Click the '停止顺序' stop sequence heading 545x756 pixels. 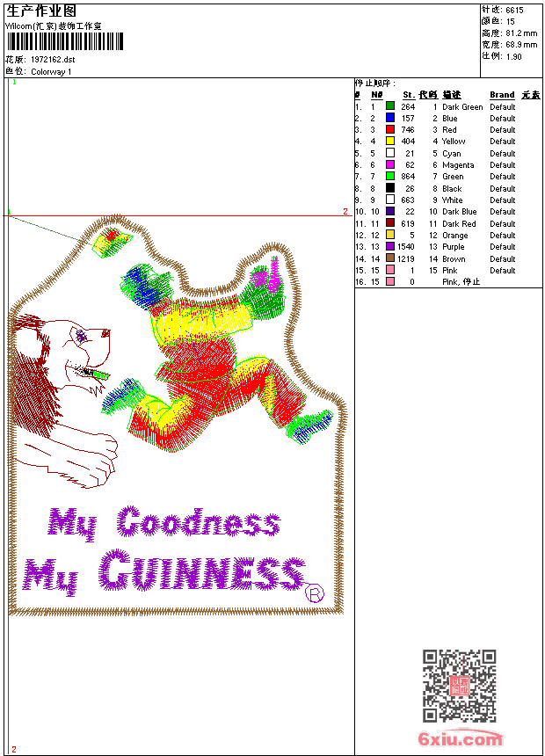[x=375, y=84]
